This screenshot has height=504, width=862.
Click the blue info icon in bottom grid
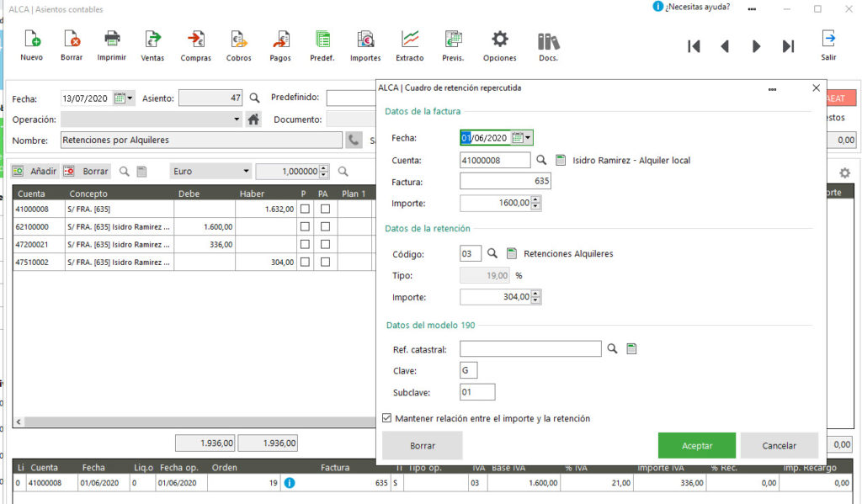point(290,483)
